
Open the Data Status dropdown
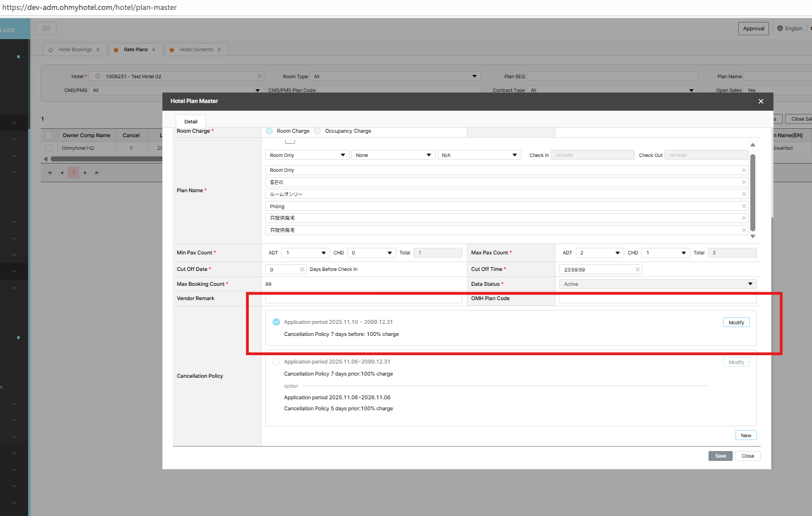[657, 284]
